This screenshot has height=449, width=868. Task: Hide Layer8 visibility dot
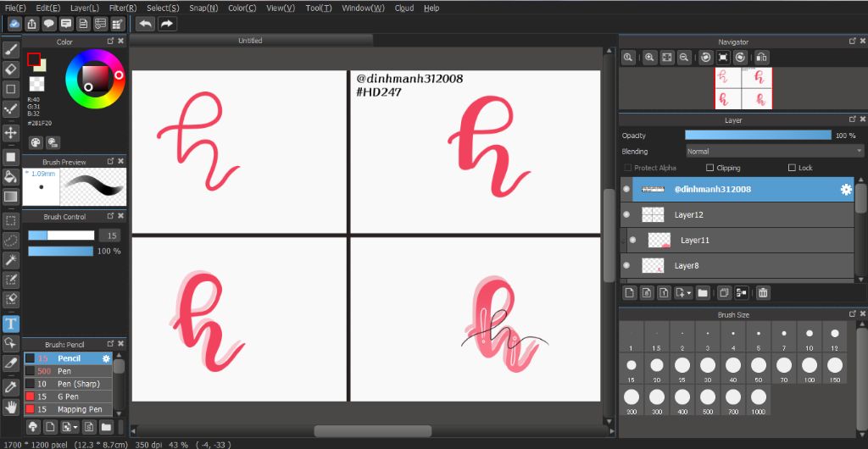626,265
